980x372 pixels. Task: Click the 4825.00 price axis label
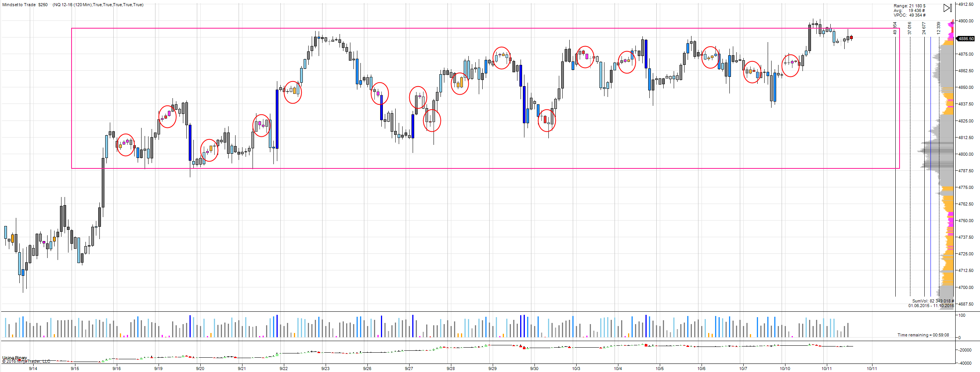point(966,121)
